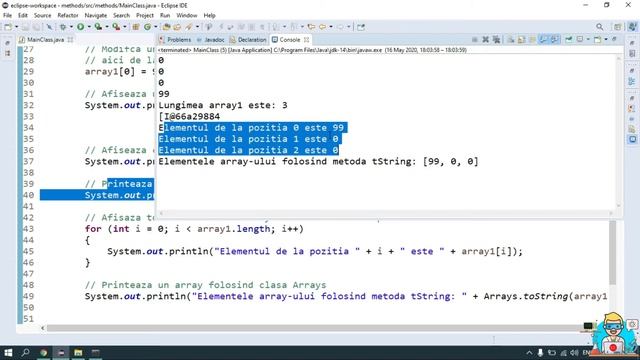Click the New file toolbar icon

point(8,27)
